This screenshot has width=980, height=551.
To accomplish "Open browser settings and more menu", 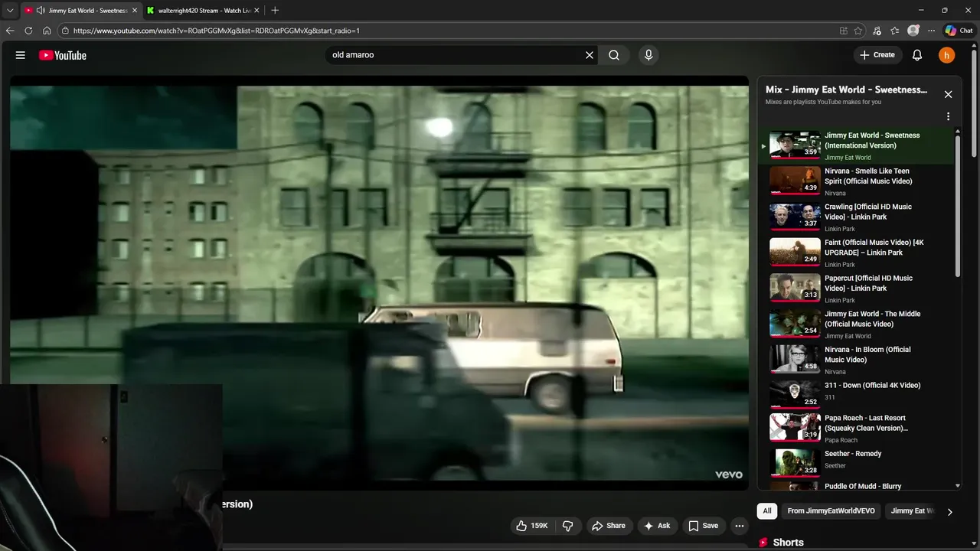I will coord(931,31).
